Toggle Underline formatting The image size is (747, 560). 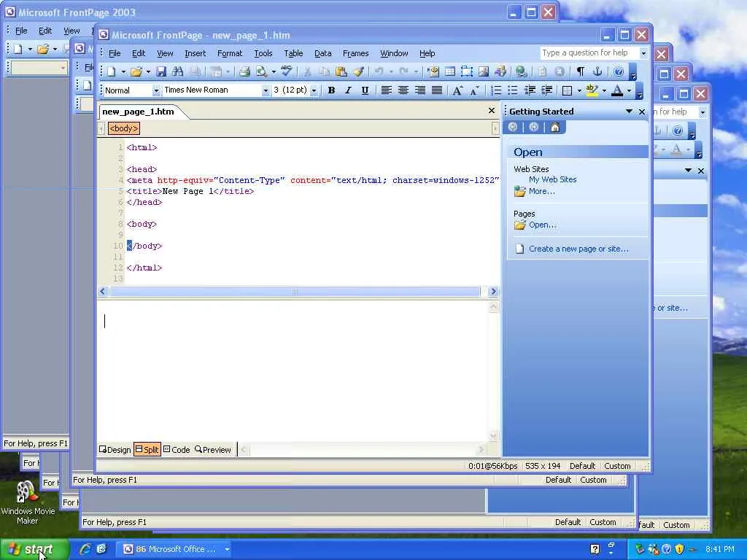pyautogui.click(x=365, y=90)
